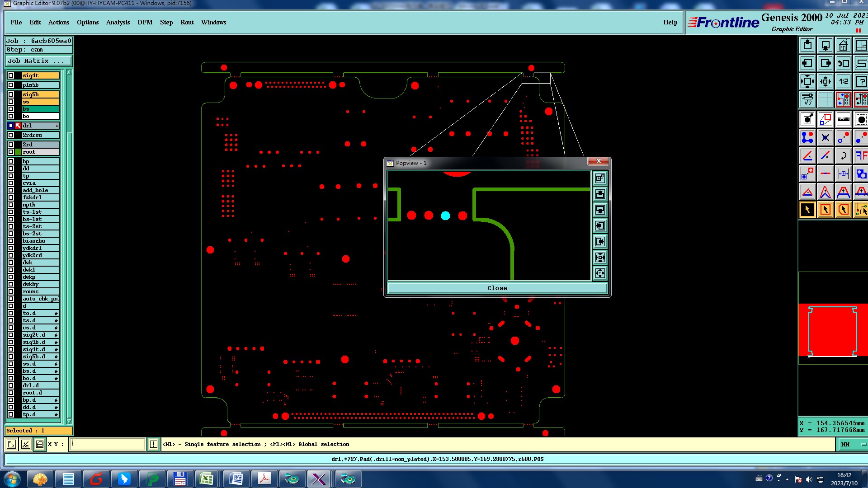Toggle checkbox for the npth layer
The width and height of the screenshot is (868, 488).
pos(11,205)
